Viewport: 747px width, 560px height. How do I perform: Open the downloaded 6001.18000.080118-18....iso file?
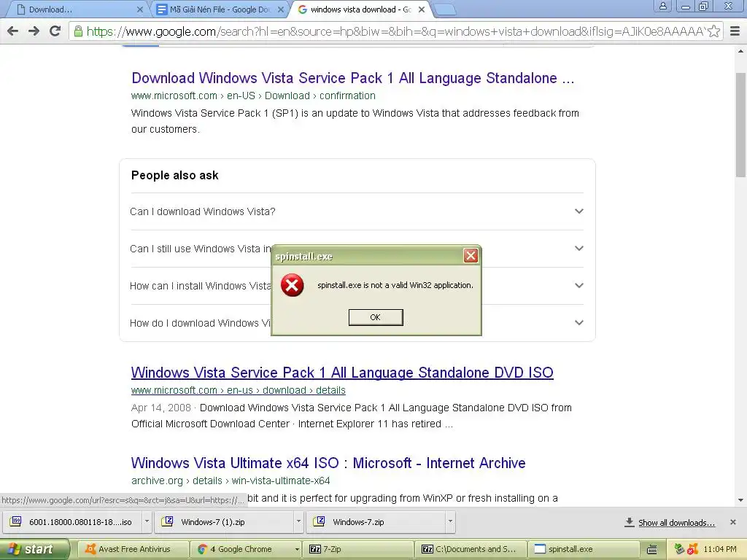(x=72, y=522)
